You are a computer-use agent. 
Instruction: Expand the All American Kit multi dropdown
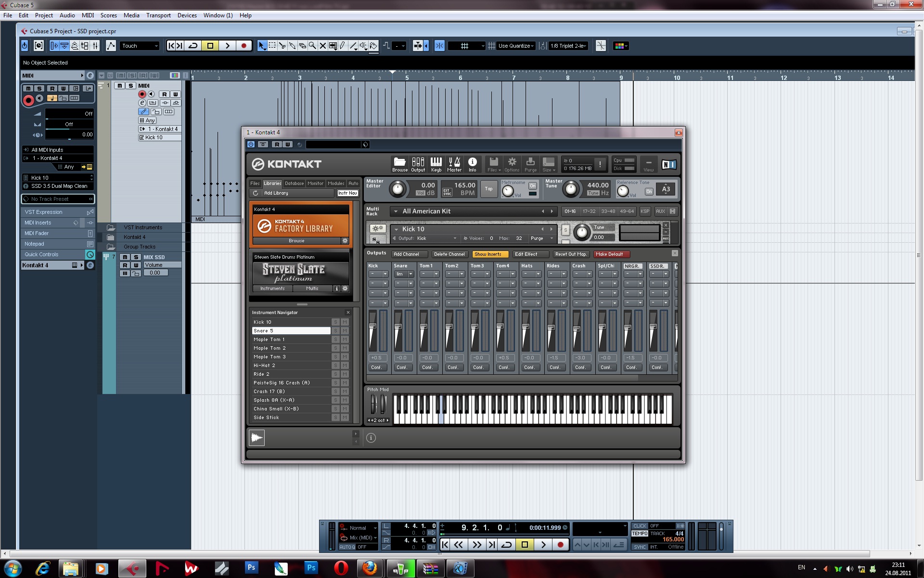tap(396, 211)
